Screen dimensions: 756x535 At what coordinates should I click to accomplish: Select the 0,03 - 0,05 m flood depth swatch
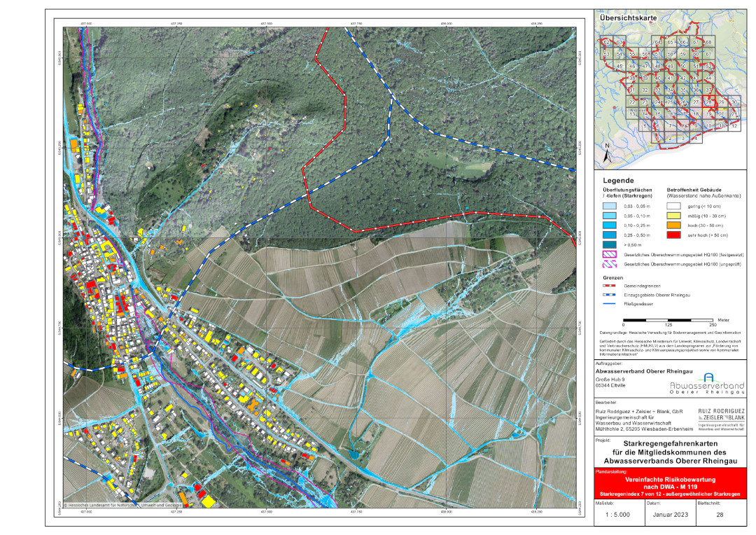pyautogui.click(x=611, y=207)
